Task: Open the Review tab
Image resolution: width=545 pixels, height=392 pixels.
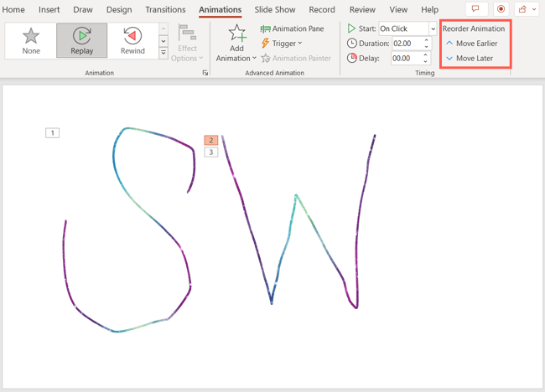Action: tap(362, 10)
